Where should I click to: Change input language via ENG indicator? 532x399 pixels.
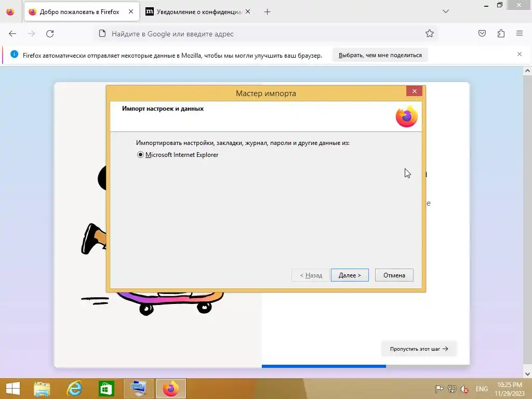pos(482,389)
